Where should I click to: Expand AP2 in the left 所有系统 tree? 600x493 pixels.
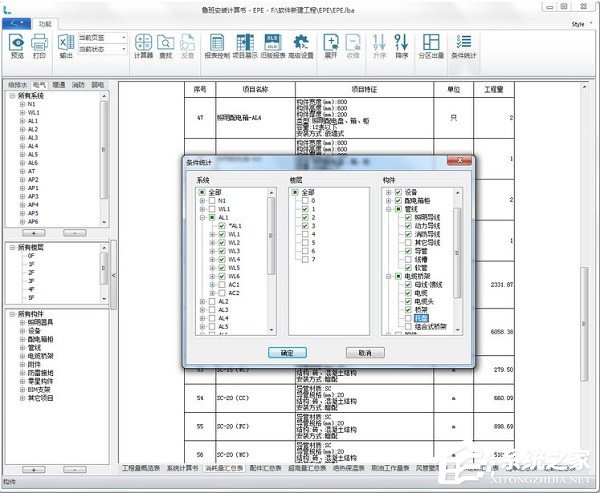pos(22,180)
